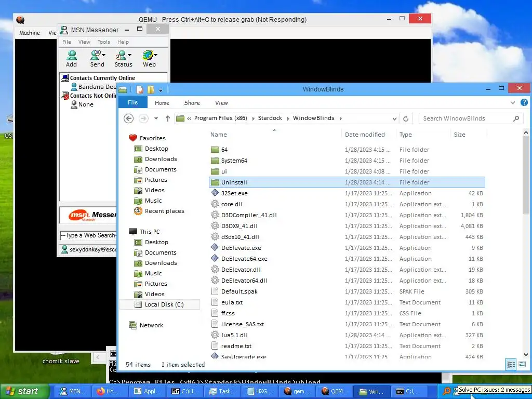Click the Refresh button beside address bar
Image resolution: width=532 pixels, height=399 pixels.
(406, 118)
